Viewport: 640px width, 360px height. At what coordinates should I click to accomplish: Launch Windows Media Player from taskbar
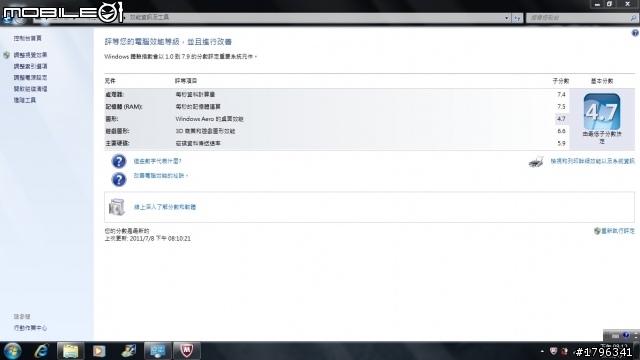(x=99, y=351)
